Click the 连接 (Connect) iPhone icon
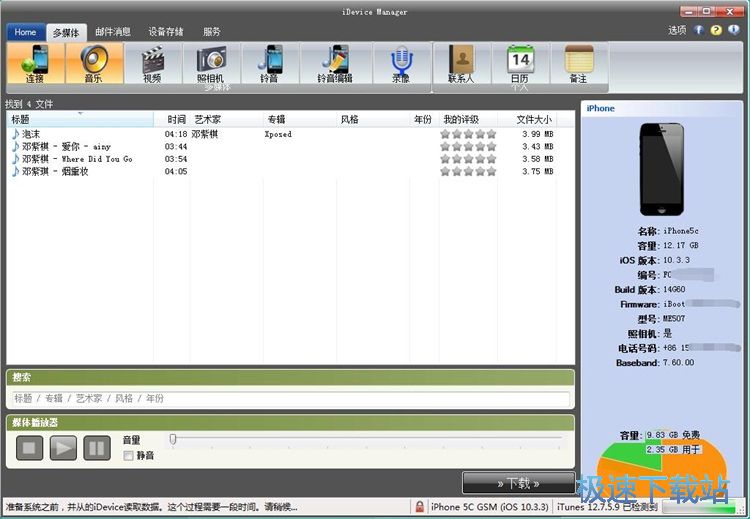750x519 pixels. click(35, 62)
